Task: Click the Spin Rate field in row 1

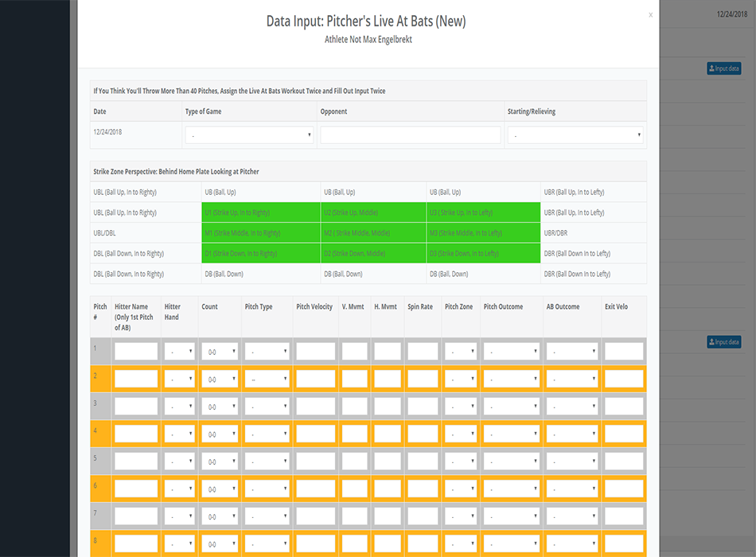Action: coord(423,351)
